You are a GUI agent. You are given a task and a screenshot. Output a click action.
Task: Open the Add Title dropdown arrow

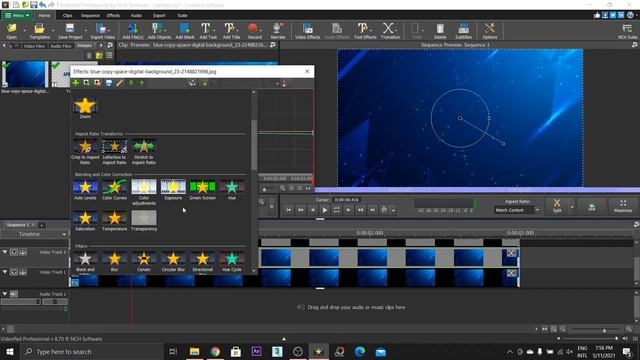pos(239,31)
